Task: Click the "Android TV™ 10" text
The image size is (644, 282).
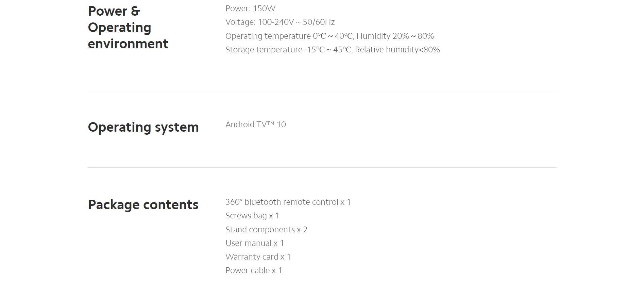Action: [255, 125]
